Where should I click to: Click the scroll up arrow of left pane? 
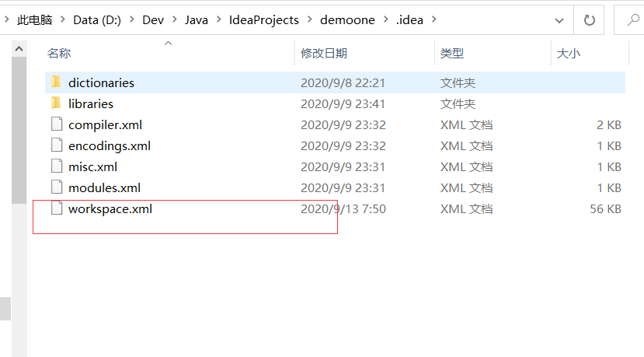19,49
